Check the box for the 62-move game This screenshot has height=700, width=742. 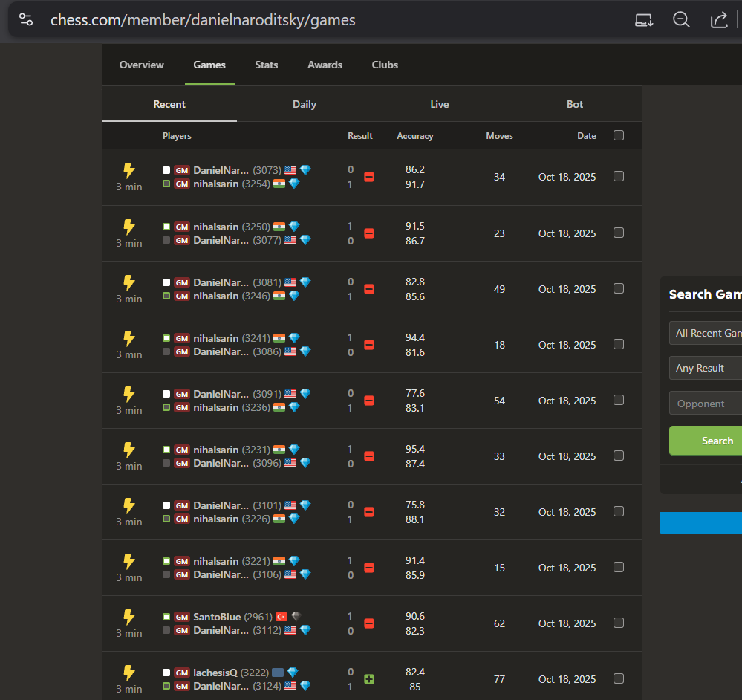coord(619,623)
